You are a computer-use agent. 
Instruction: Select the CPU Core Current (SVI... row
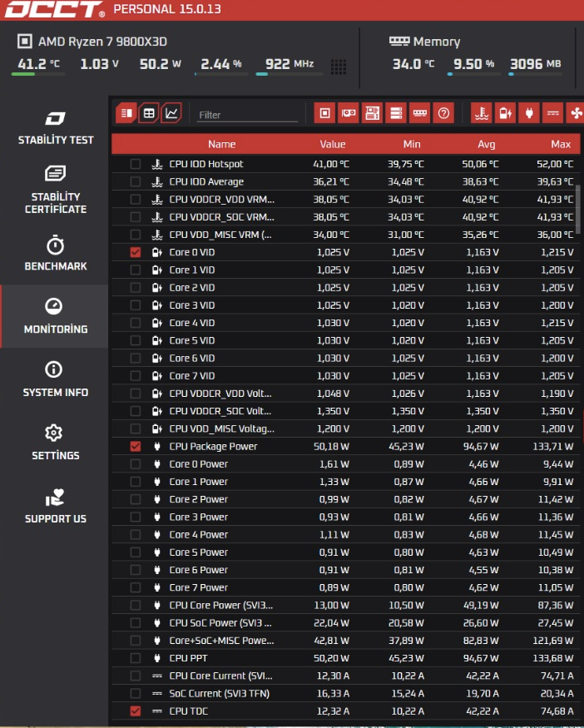[x=346, y=676]
